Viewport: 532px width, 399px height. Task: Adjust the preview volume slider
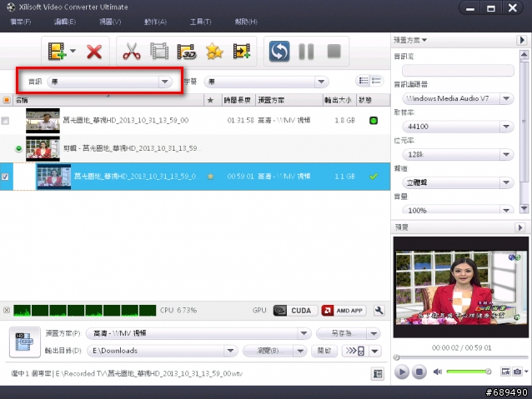point(469,372)
